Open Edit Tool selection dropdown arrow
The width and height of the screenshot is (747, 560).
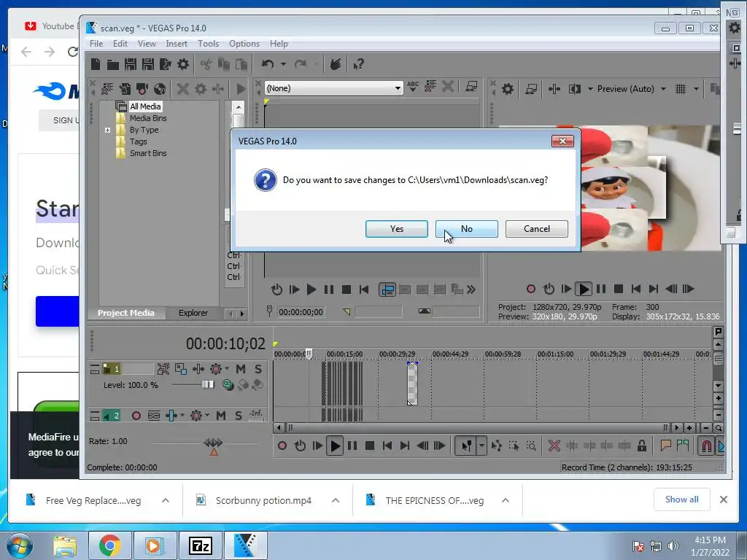[481, 446]
